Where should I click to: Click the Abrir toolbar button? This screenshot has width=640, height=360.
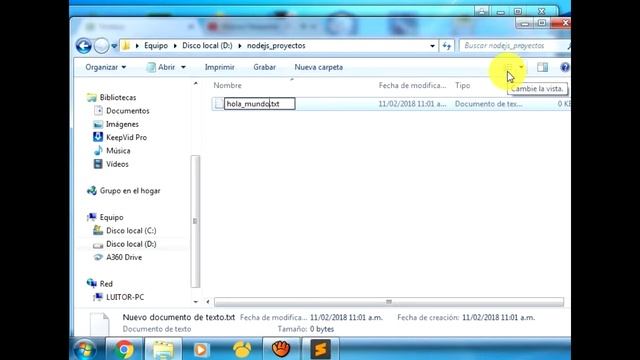point(162,67)
